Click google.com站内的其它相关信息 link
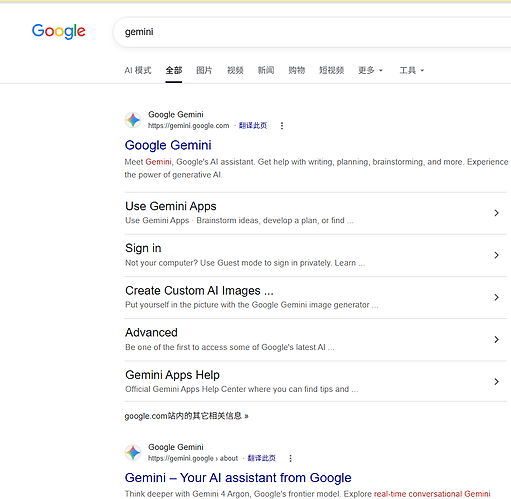The image size is (511, 499). 186,416
